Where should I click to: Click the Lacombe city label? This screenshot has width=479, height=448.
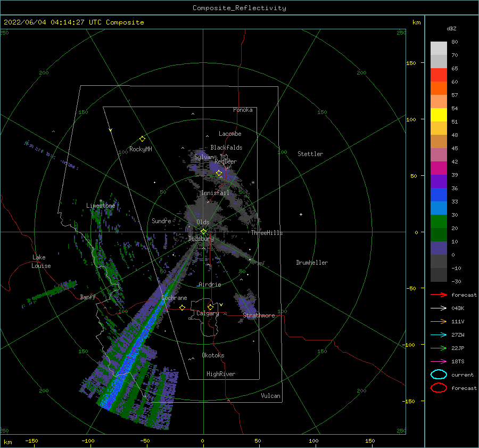point(230,134)
